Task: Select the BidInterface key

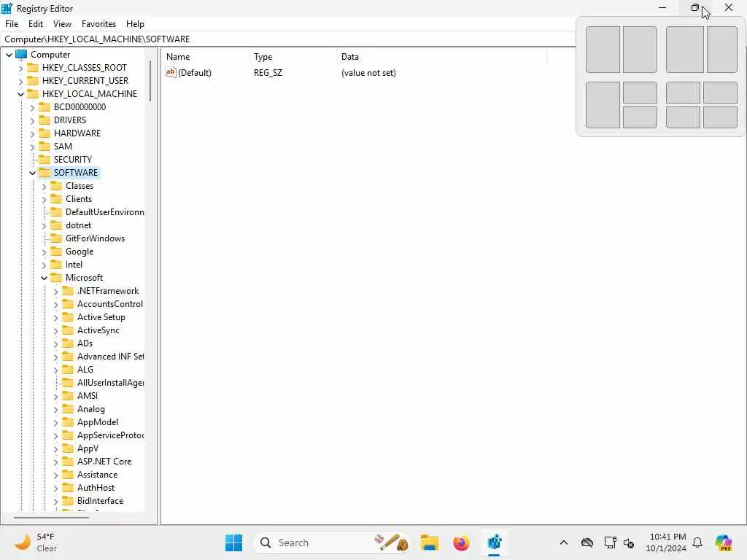Action: [x=100, y=500]
